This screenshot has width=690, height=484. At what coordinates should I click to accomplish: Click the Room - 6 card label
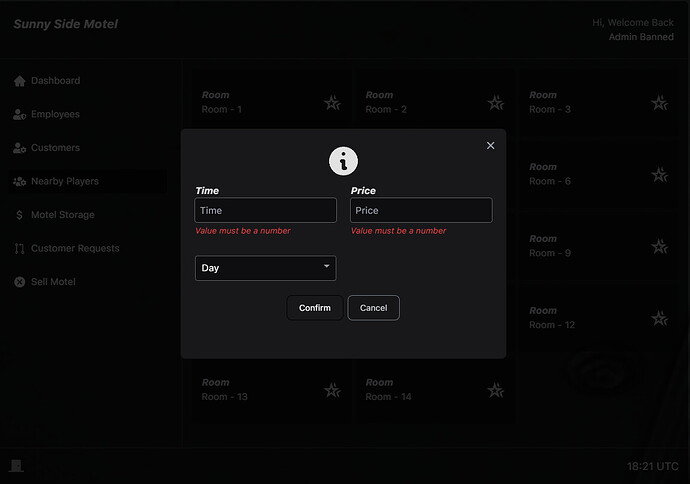[x=550, y=181]
